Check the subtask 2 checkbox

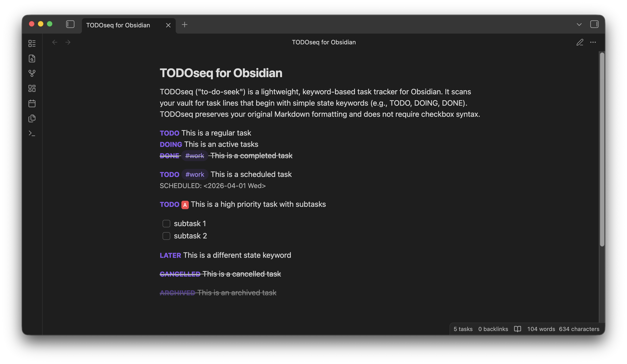click(x=166, y=236)
